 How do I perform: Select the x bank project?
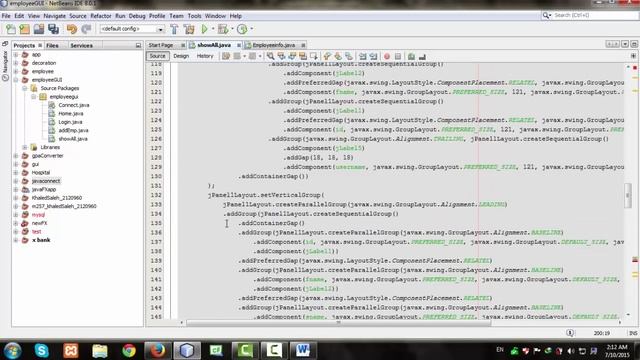(x=41, y=240)
